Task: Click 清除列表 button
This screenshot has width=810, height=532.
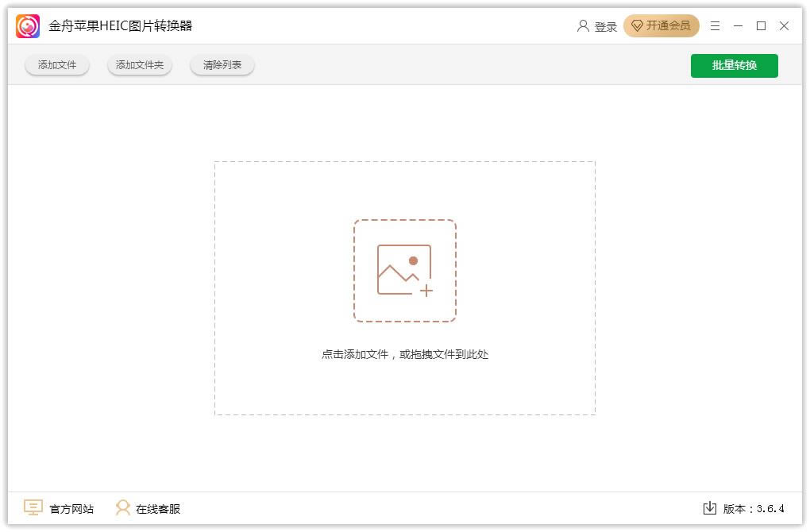Action: (222, 65)
